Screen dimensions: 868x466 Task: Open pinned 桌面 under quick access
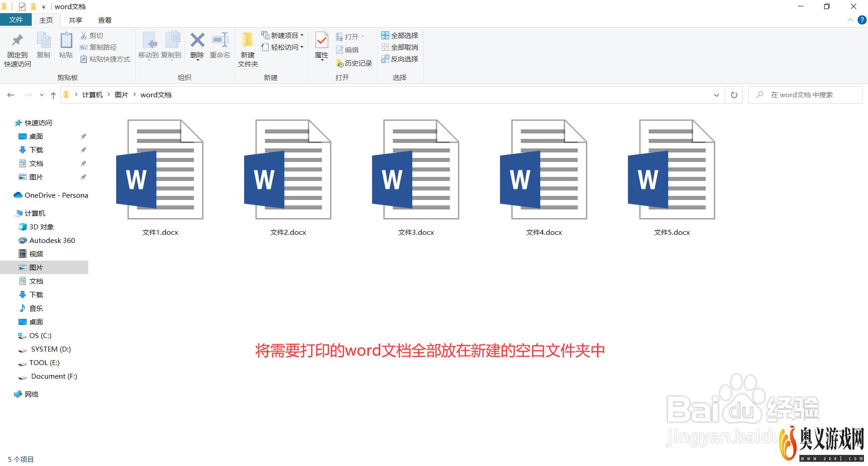[x=31, y=136]
